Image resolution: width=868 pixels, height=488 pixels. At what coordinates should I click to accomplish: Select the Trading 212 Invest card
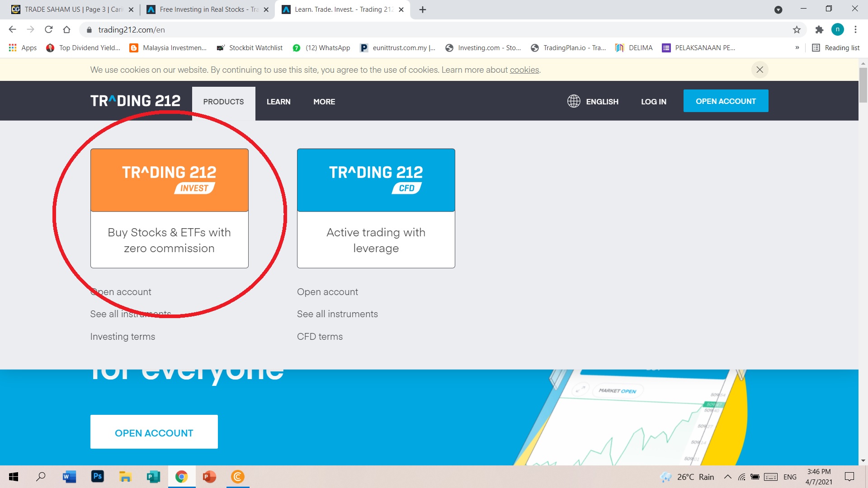pos(169,208)
